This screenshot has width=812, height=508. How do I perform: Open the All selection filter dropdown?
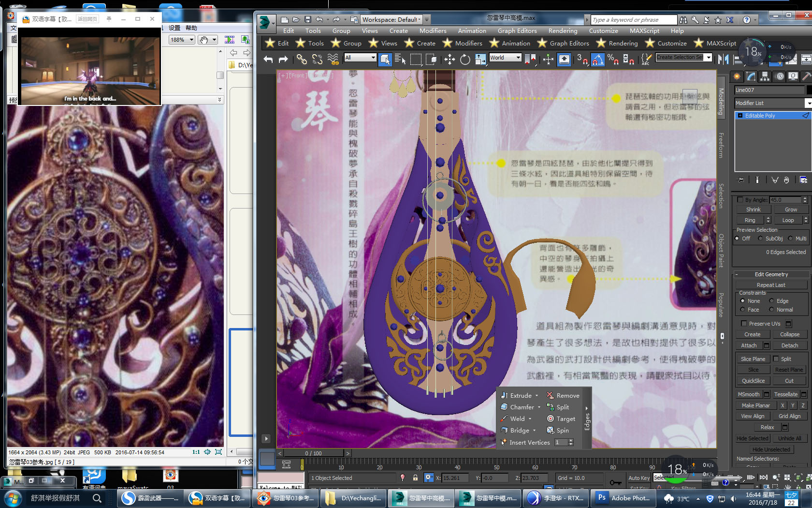pyautogui.click(x=373, y=58)
